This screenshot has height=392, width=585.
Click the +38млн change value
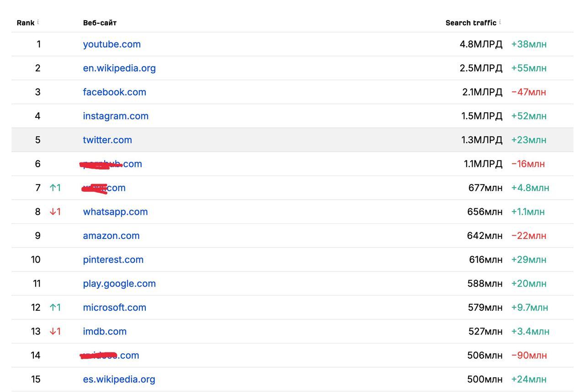[x=529, y=44]
